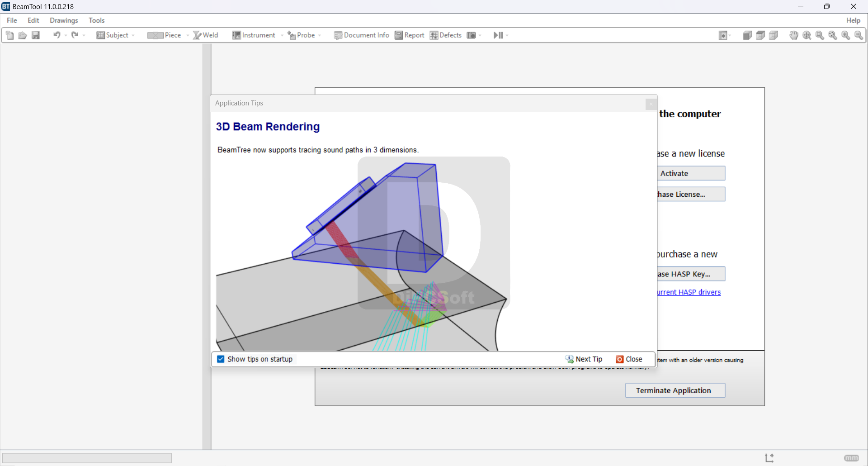
Task: Expand the Redo history dropdown arrow
Action: pyautogui.click(x=84, y=35)
